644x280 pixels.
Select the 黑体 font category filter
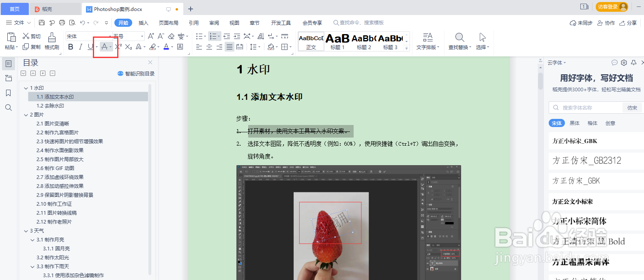pos(575,123)
